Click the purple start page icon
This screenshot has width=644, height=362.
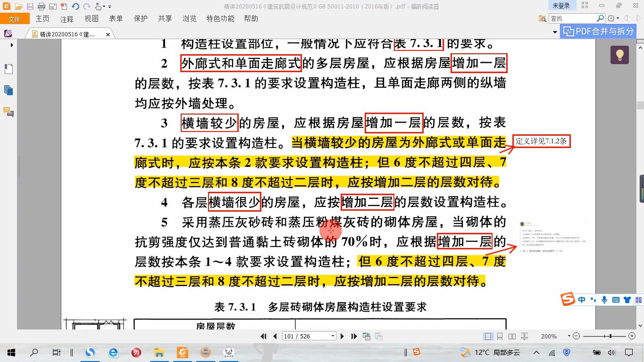pyautogui.click(x=8, y=34)
